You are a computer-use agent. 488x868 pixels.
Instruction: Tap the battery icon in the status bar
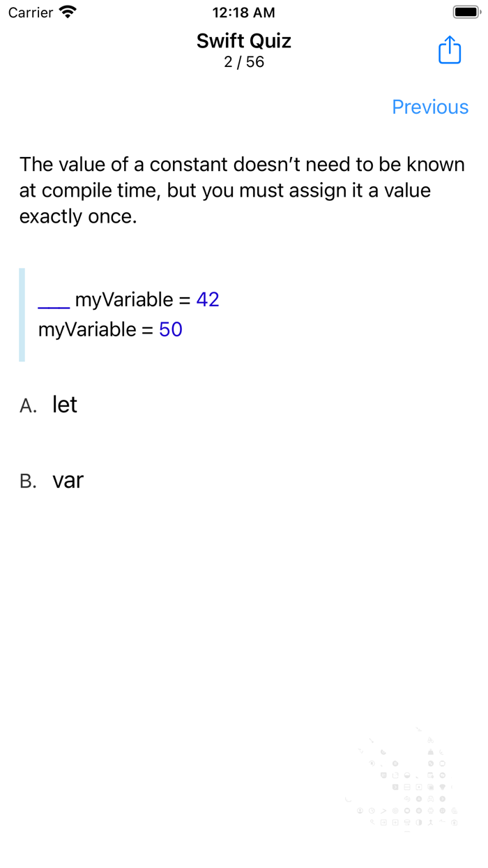pos(465,10)
